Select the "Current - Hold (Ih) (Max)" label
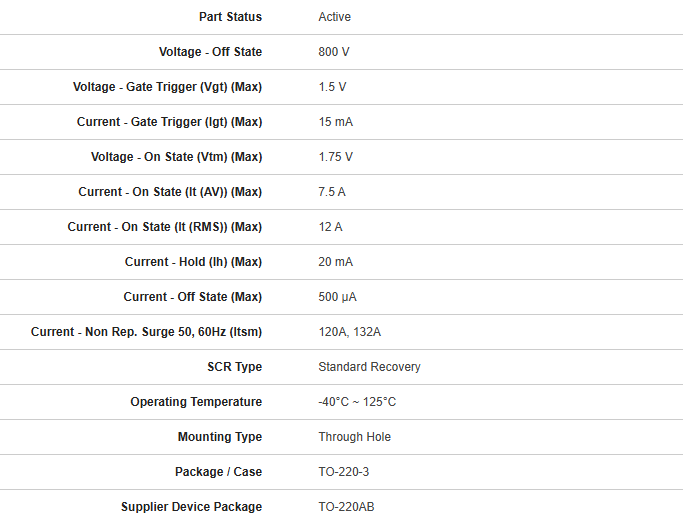Viewport: 683px width, 523px height. pyautogui.click(x=193, y=262)
